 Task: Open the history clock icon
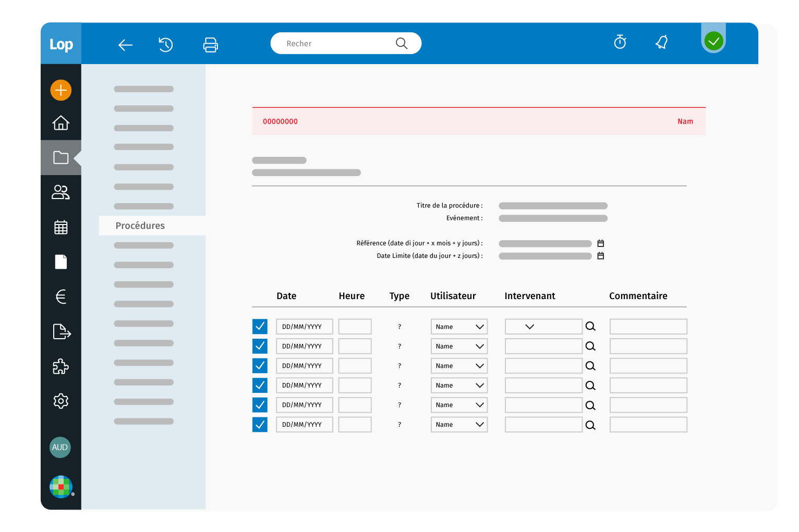[x=166, y=45]
